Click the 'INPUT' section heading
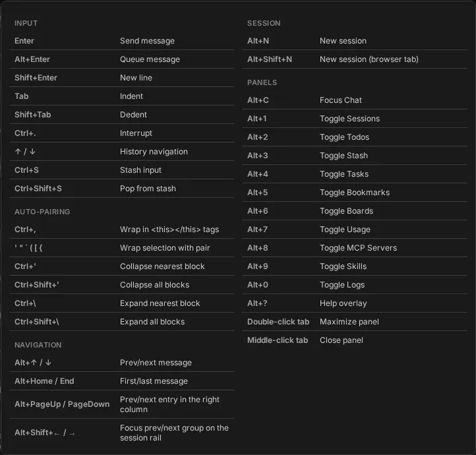Image resolution: width=476 pixels, height=455 pixels. [26, 23]
